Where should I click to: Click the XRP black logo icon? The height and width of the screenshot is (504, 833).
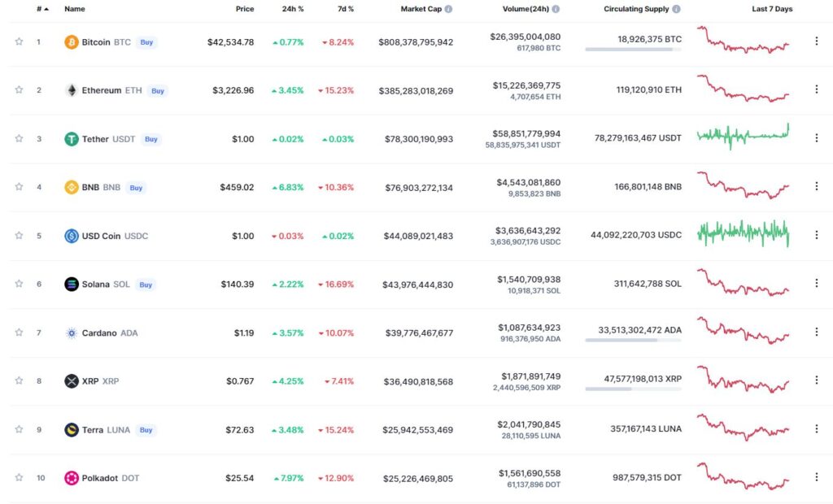coord(72,380)
